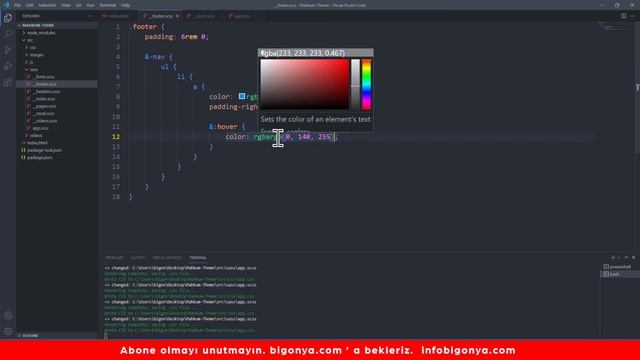The height and width of the screenshot is (360, 640).
Task: Open the Help menu
Action: 125,5
